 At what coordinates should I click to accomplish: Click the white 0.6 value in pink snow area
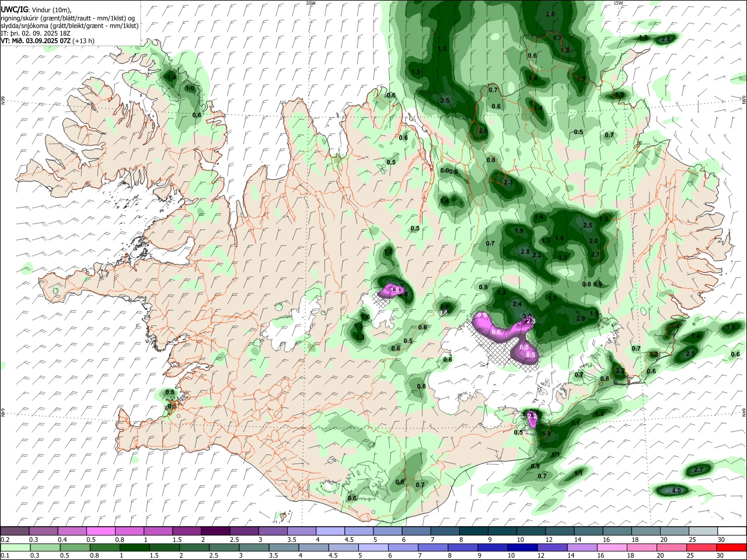(497, 332)
